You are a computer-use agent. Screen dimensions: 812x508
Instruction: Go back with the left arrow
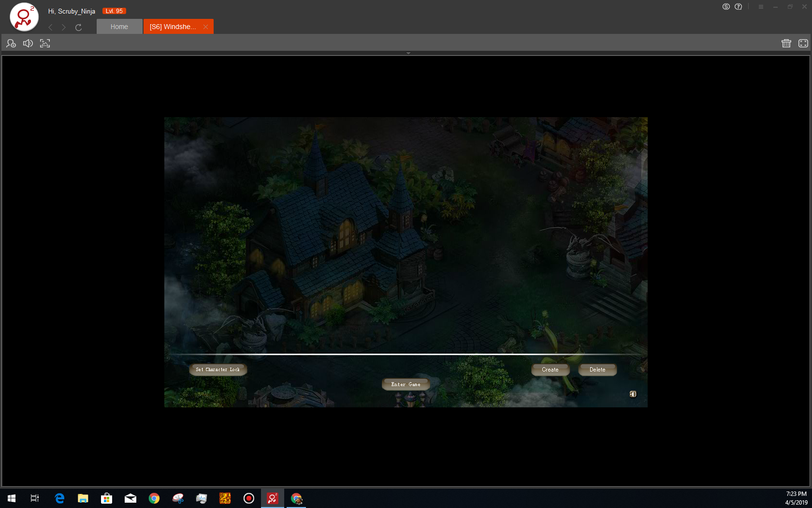(x=51, y=28)
